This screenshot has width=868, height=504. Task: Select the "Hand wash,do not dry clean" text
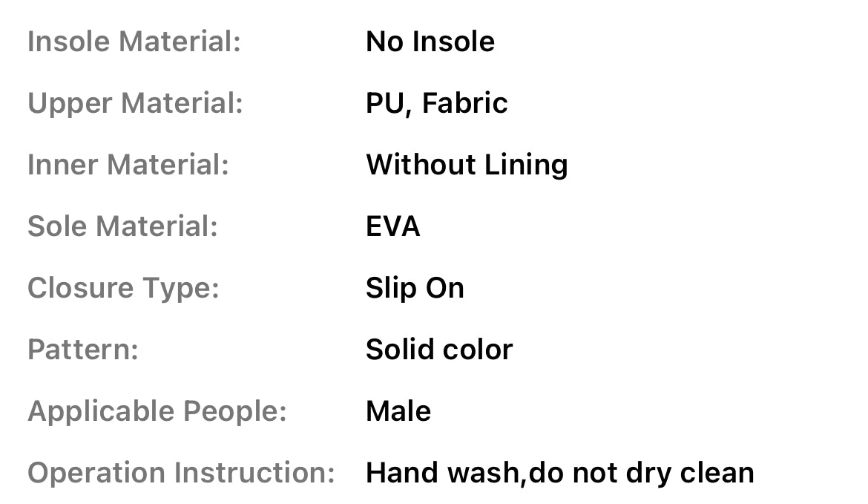tap(559, 473)
